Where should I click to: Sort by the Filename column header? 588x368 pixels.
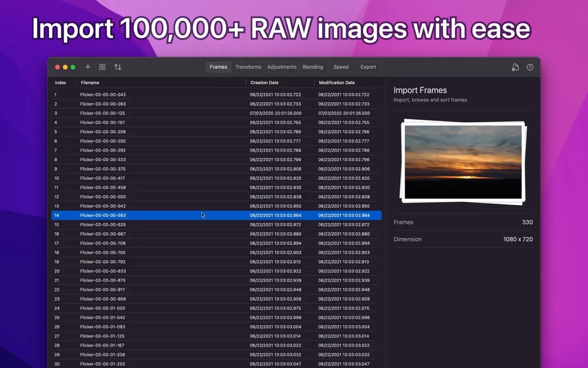coord(90,83)
